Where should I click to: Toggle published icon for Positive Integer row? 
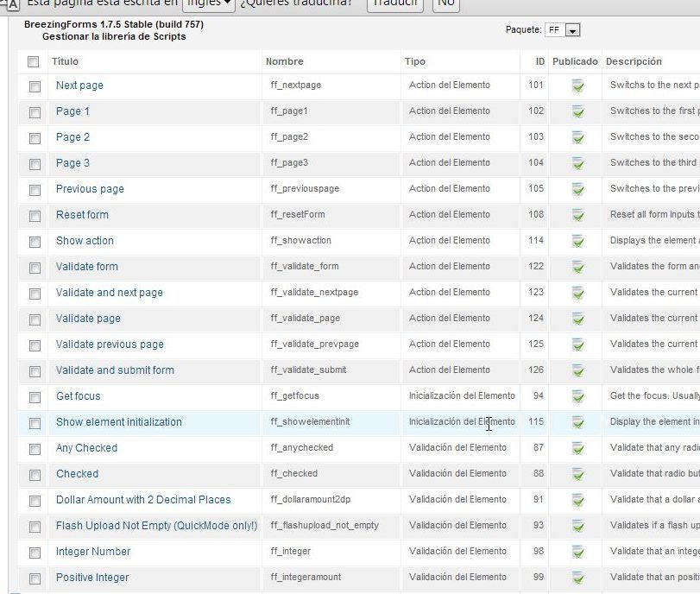tap(577, 578)
